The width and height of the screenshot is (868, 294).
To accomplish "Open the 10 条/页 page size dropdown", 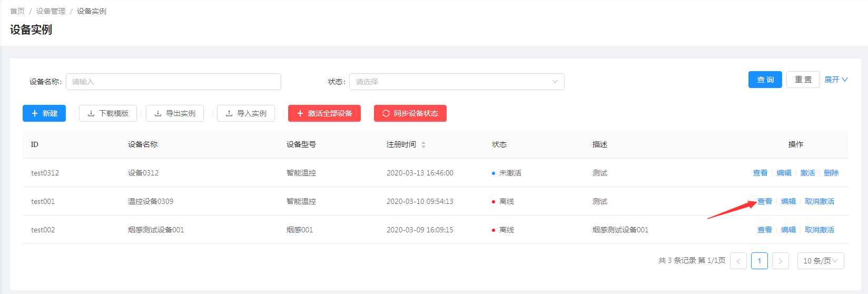I will tap(820, 261).
